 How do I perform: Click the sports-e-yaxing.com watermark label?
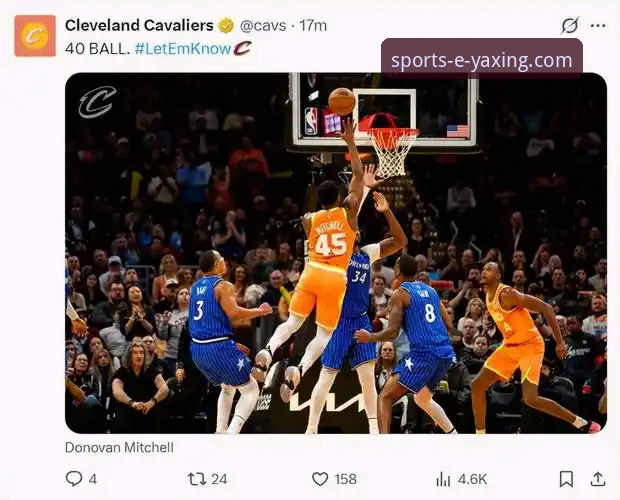click(x=481, y=60)
